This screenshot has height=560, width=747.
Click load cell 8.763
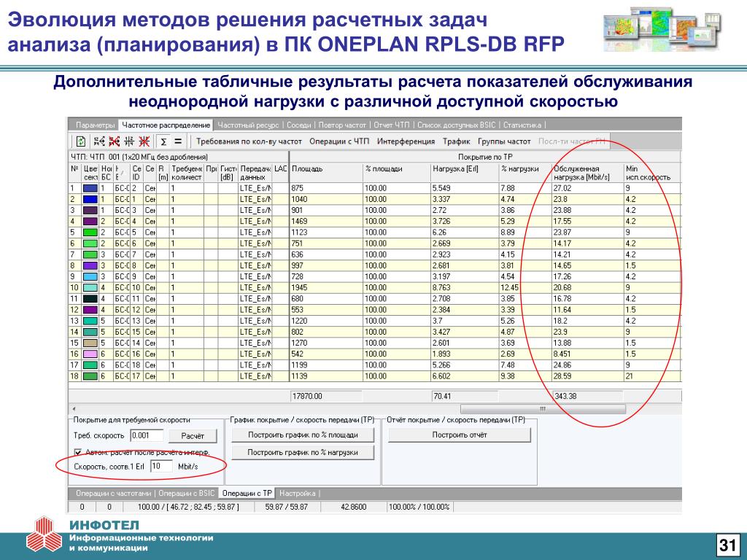click(465, 287)
